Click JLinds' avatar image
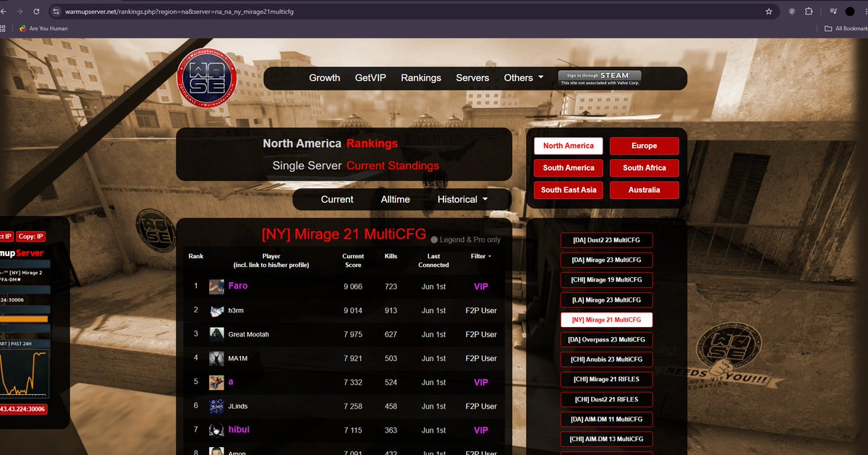 coord(216,407)
